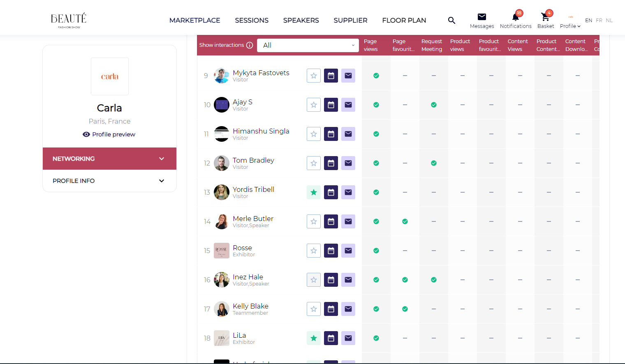Switch language to NL
This screenshot has height=364, width=625.
(x=609, y=20)
